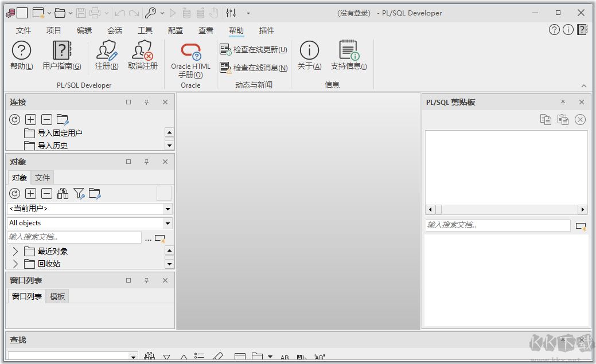Open the 帮助 (Help) ribbon button
Viewport: 596px width, 364px height.
tap(21, 56)
